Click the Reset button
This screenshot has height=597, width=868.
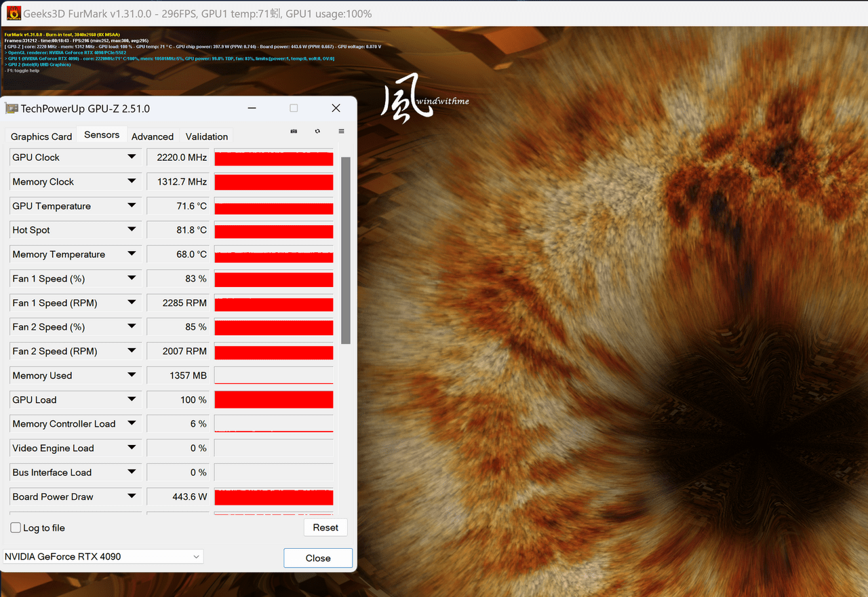click(325, 528)
